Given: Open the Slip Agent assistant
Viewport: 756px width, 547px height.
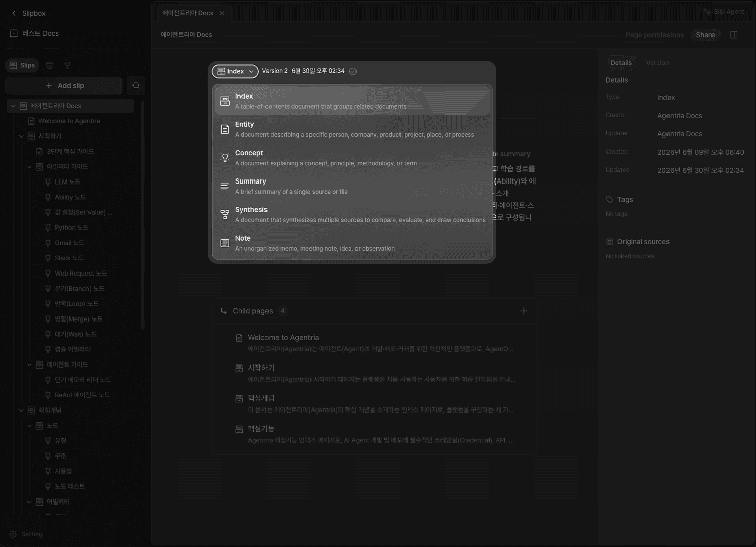Looking at the screenshot, I should point(724,12).
